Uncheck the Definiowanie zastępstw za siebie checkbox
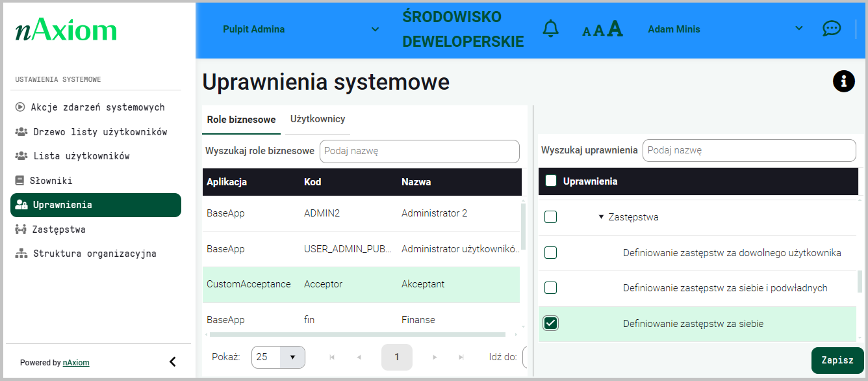This screenshot has width=868, height=381. point(550,323)
